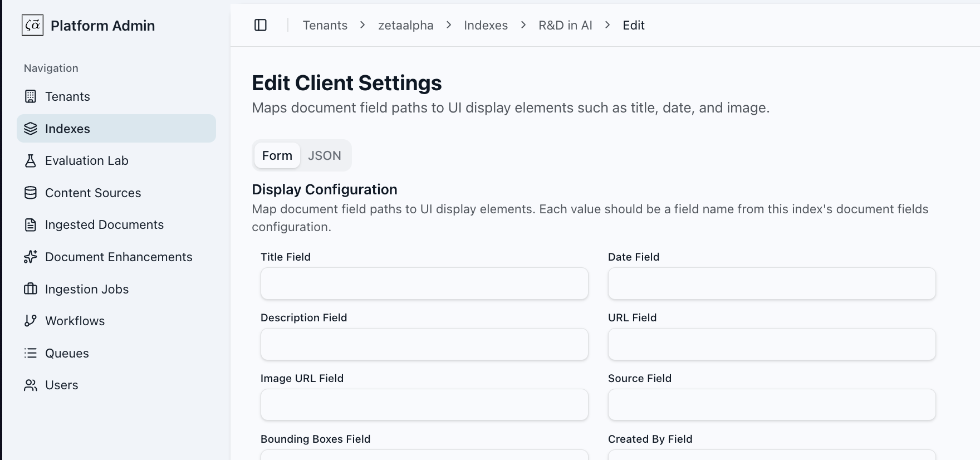980x460 pixels.
Task: Focus the Image URL Field input
Action: [424, 405]
